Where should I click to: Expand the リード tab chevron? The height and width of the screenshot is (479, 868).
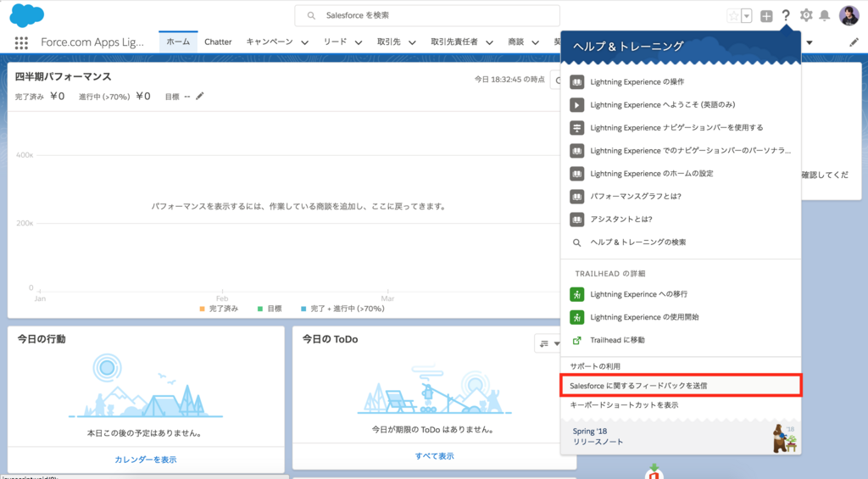coord(359,42)
